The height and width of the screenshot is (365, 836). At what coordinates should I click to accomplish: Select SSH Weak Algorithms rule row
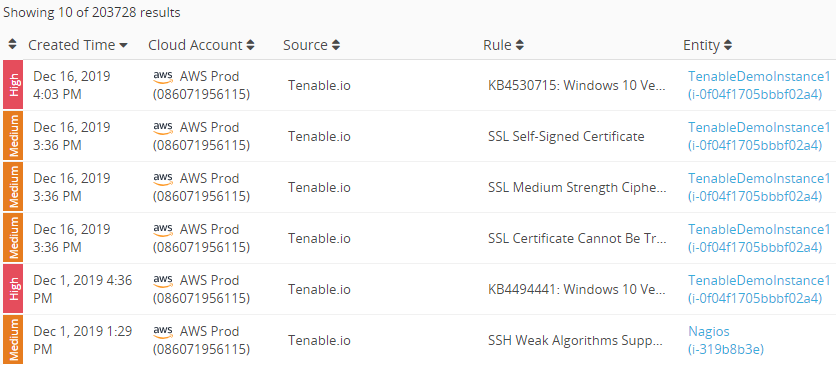[577, 340]
